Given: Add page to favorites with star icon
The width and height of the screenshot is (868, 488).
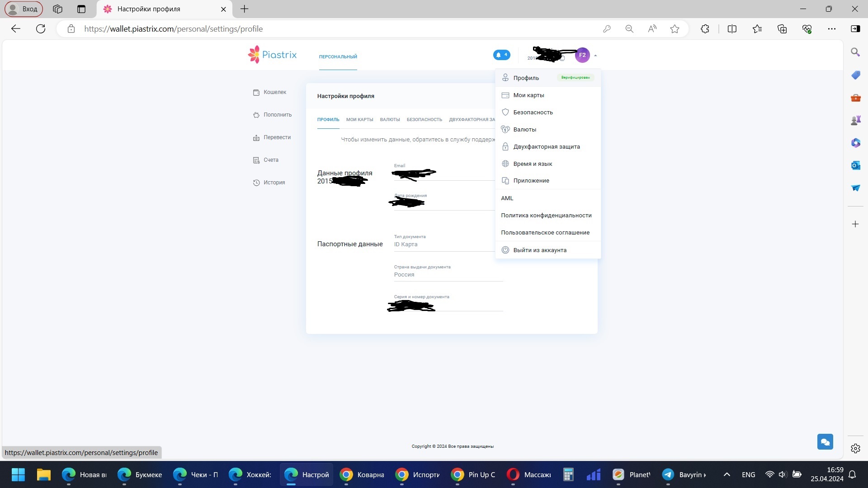Looking at the screenshot, I should [x=675, y=29].
